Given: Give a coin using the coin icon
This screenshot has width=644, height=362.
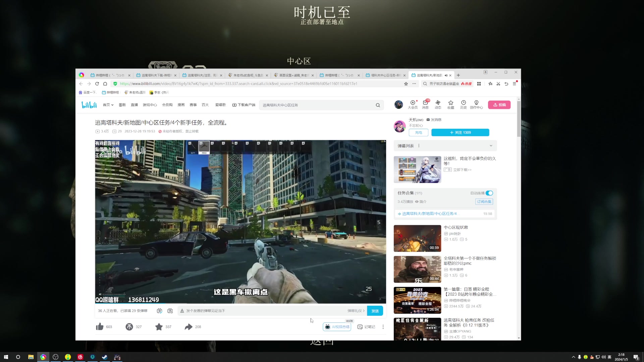Looking at the screenshot, I should point(129,327).
